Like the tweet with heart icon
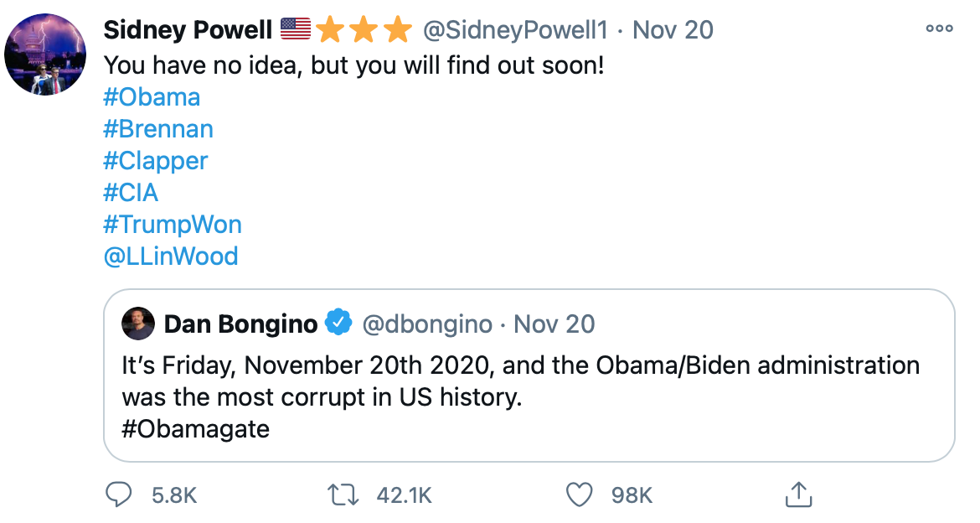The image size is (980, 523). [x=580, y=495]
